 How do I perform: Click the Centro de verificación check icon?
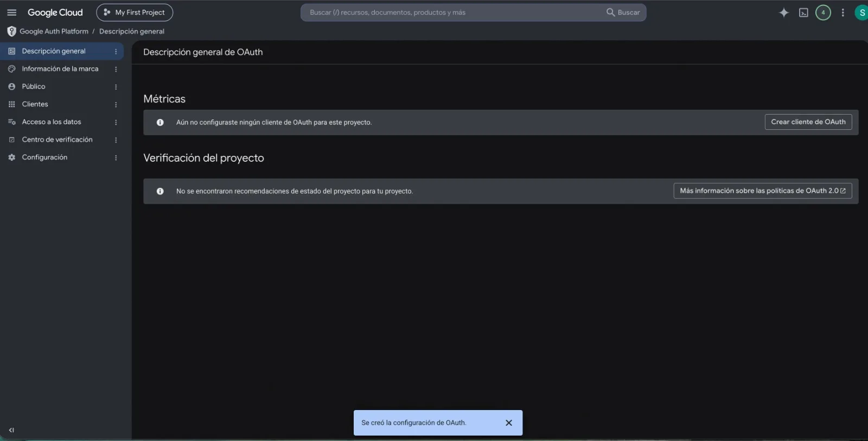11,140
